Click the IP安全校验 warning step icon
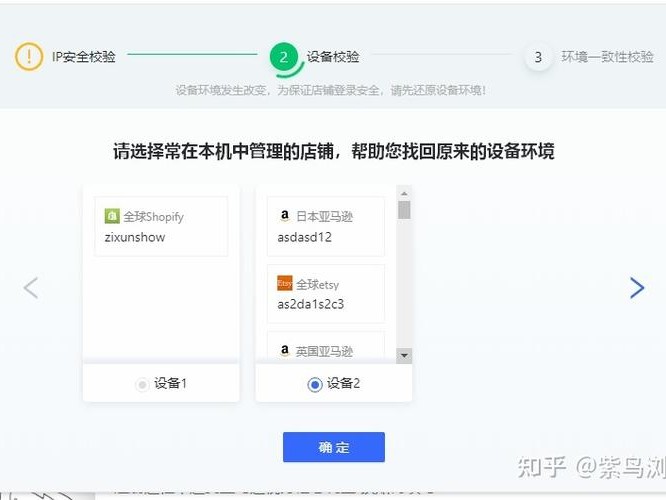The width and height of the screenshot is (666, 500). click(29, 56)
